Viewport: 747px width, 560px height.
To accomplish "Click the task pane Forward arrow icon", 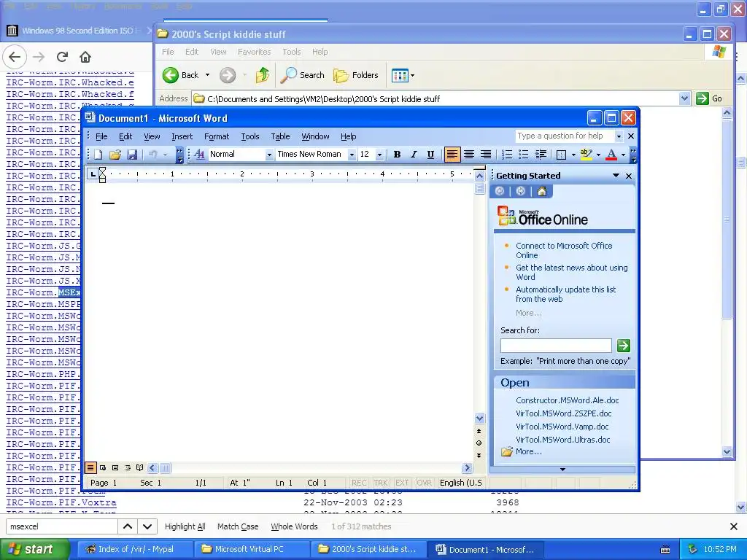I will [520, 192].
